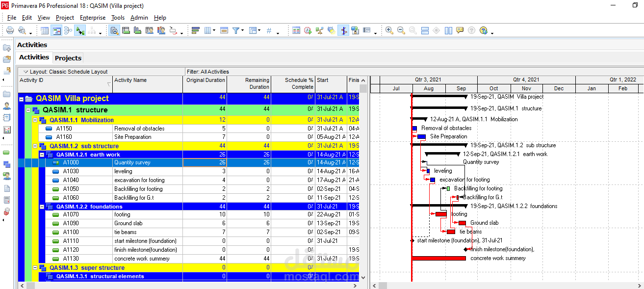
Task: Open the Activity Network view
Action: (68, 30)
